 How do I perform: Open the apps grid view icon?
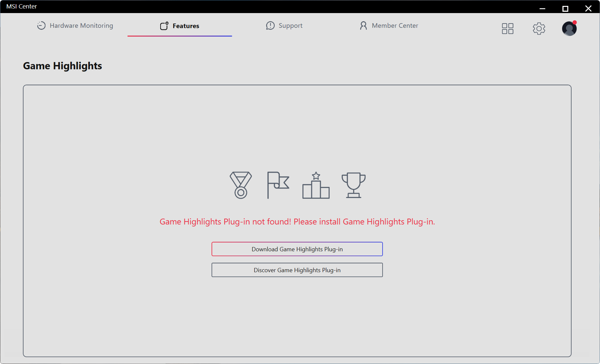(507, 28)
